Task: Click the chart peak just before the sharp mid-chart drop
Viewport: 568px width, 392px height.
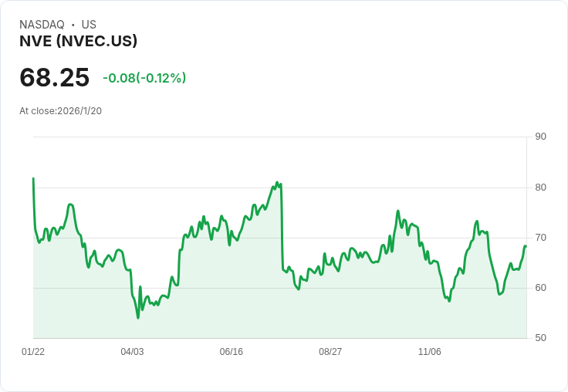Action: pos(277,183)
